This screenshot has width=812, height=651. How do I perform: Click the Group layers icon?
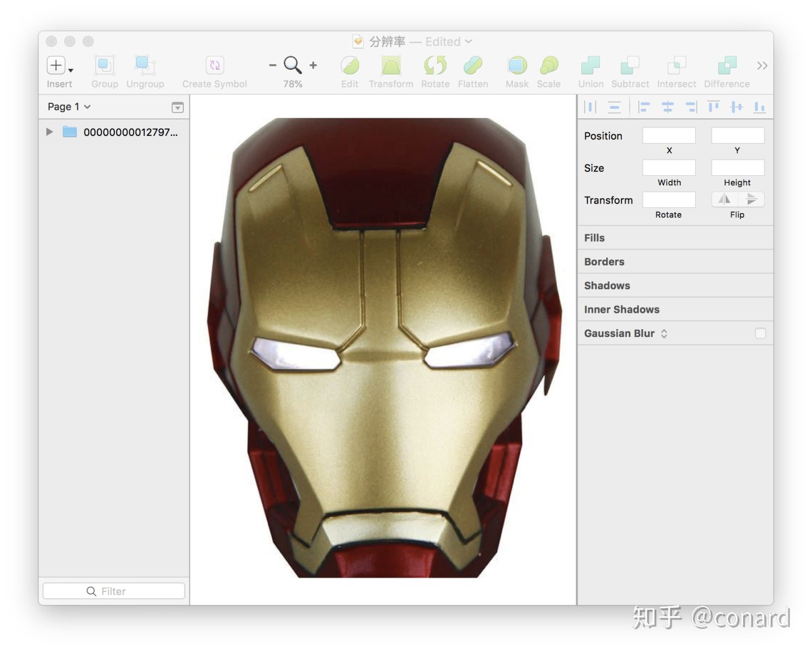pyautogui.click(x=104, y=65)
